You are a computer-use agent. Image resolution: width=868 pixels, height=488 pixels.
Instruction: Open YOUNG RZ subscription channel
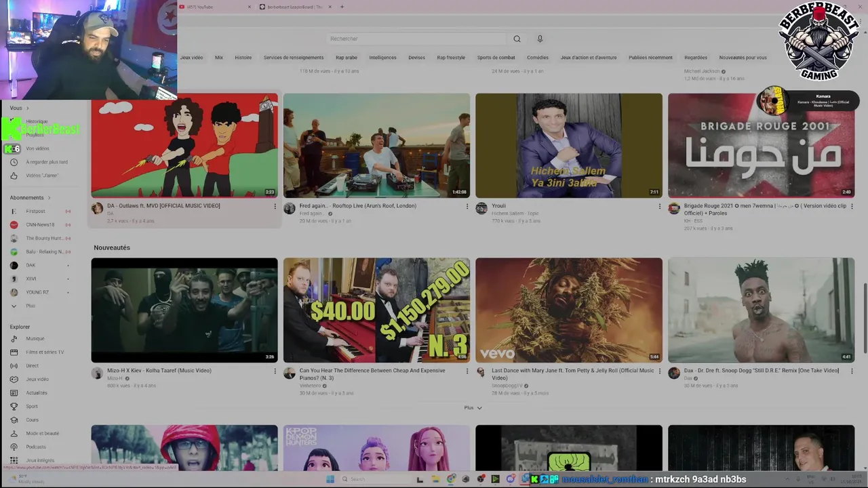37,292
